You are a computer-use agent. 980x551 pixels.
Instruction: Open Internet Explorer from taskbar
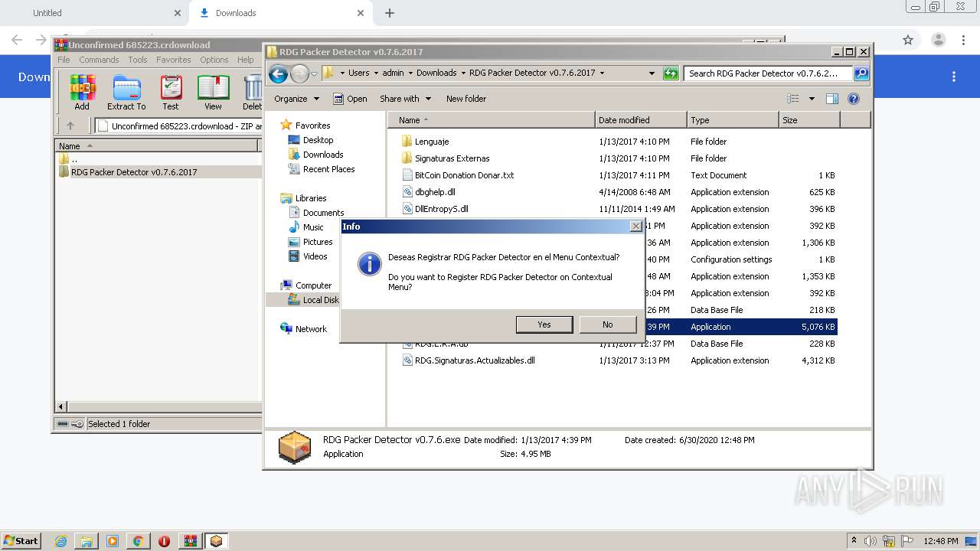(60, 541)
